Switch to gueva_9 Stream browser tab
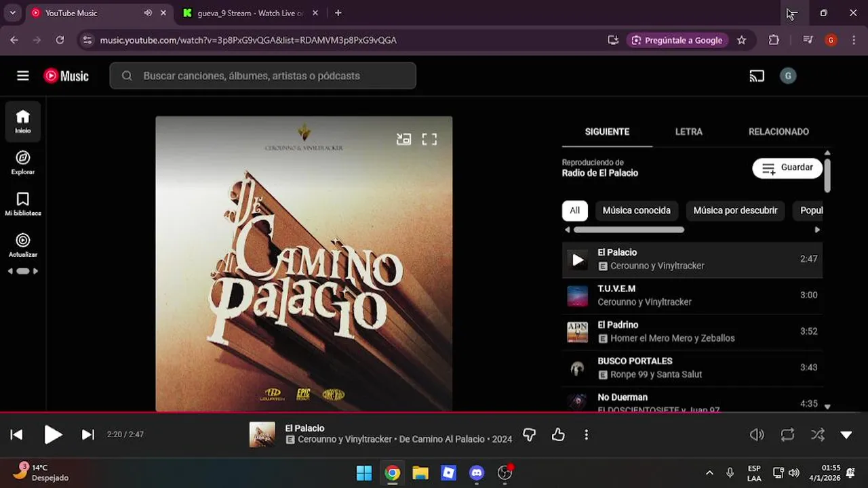Screen dimensions: 868x488 coord(250,13)
